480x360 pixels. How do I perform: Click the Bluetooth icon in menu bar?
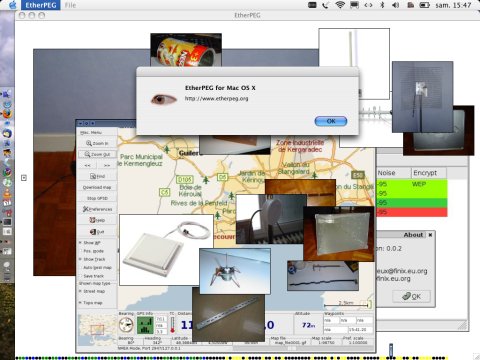point(382,5)
